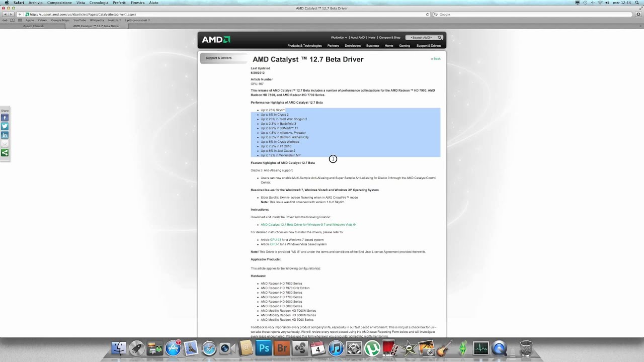Open the Trash in the Dock
Image resolution: width=644 pixels, height=362 pixels.
[526, 348]
